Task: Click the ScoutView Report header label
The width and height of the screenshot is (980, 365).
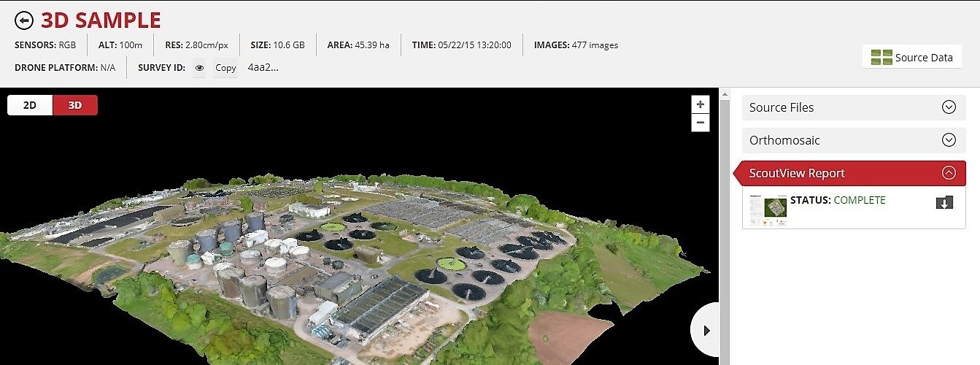Action: [x=797, y=173]
